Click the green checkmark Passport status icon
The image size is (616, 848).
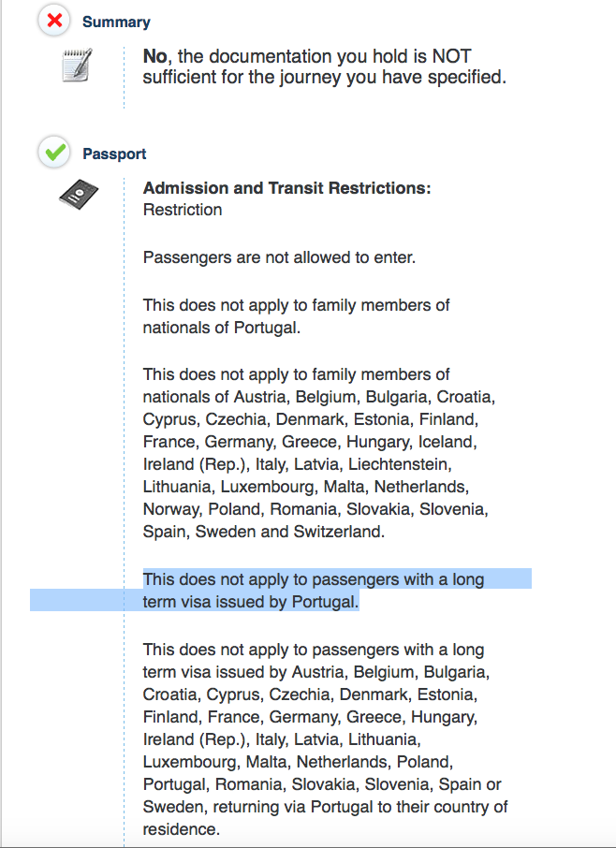pyautogui.click(x=54, y=153)
